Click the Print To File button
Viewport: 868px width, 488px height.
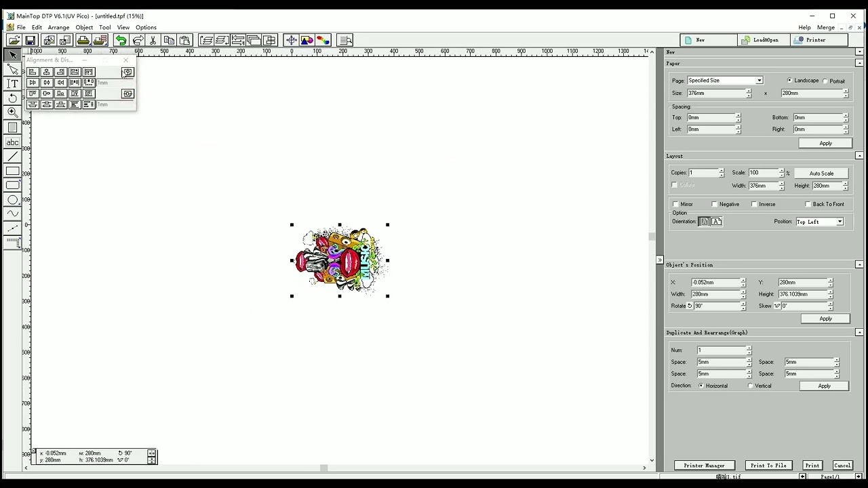768,466
